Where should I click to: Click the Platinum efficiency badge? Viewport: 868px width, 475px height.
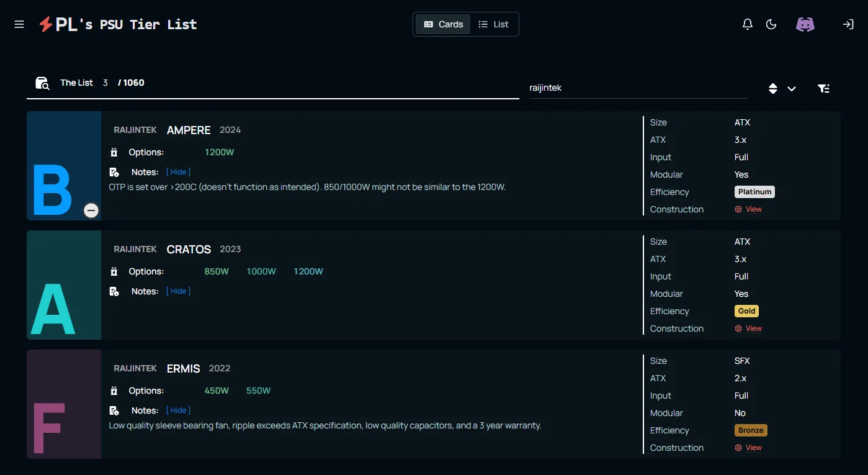coord(754,192)
